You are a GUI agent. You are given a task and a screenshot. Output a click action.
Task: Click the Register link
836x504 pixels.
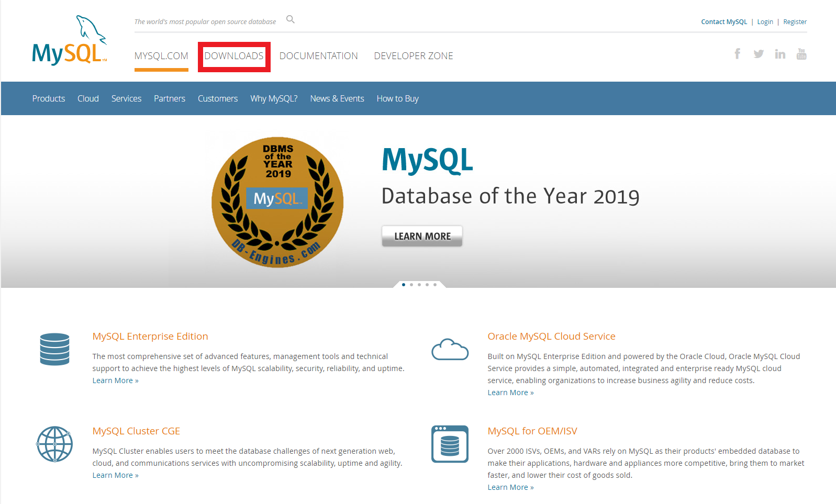click(795, 22)
